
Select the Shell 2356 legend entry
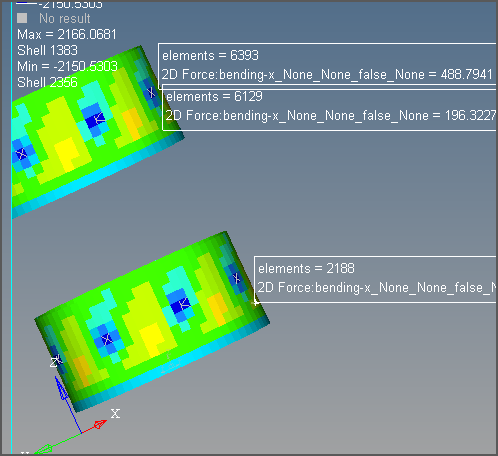[47, 82]
